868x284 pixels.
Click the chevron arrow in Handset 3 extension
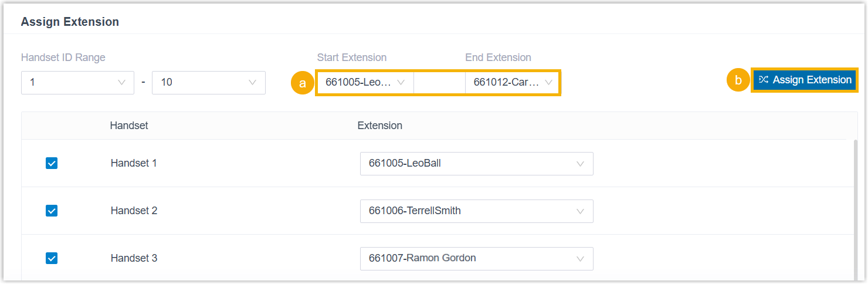coord(580,259)
